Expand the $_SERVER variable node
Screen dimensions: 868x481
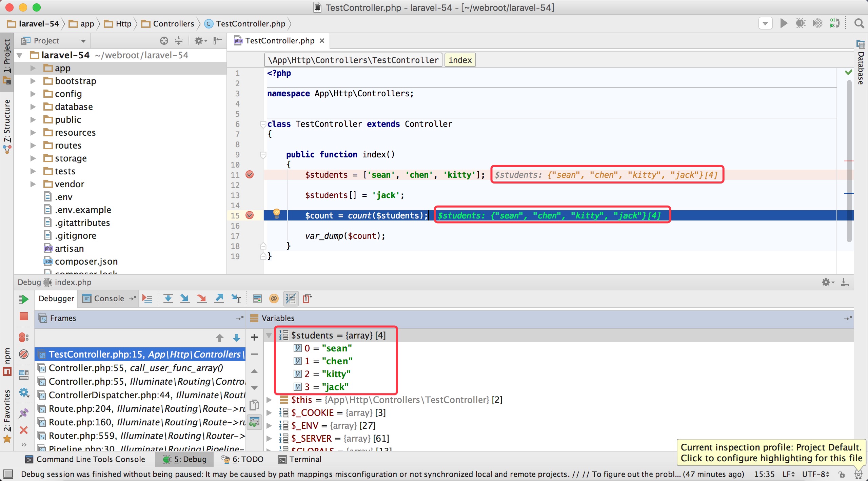269,439
